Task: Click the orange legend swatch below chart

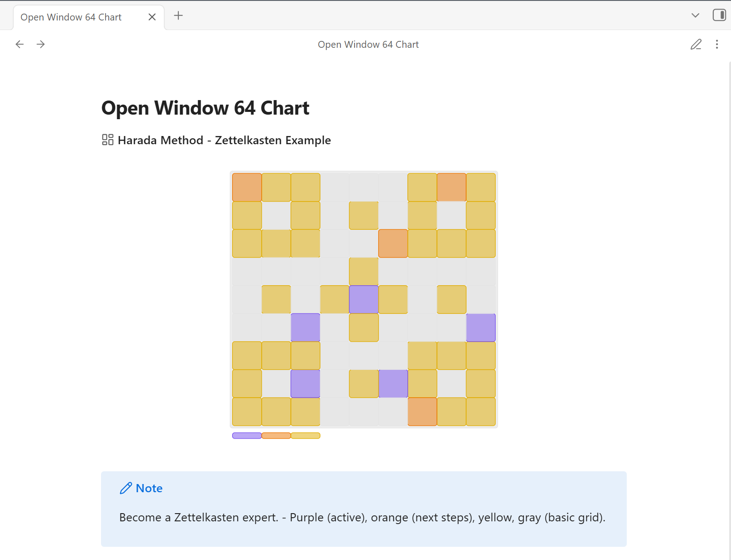Action: (x=276, y=435)
